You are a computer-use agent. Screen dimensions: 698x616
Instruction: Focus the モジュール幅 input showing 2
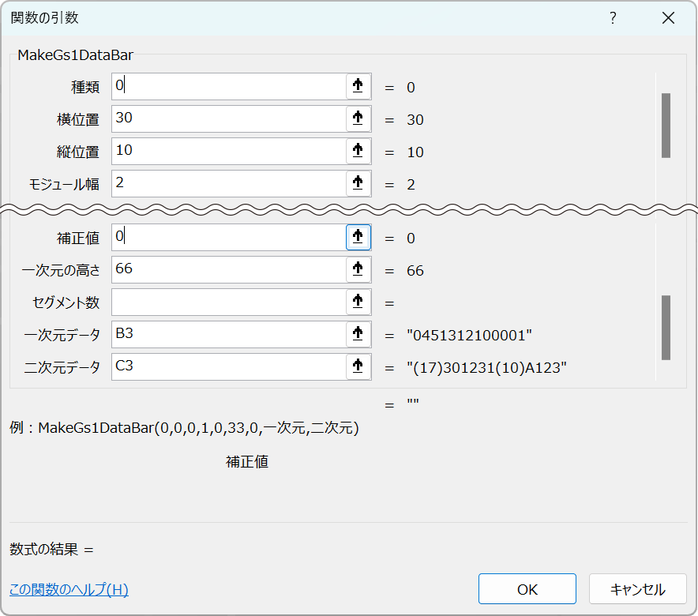[229, 183]
